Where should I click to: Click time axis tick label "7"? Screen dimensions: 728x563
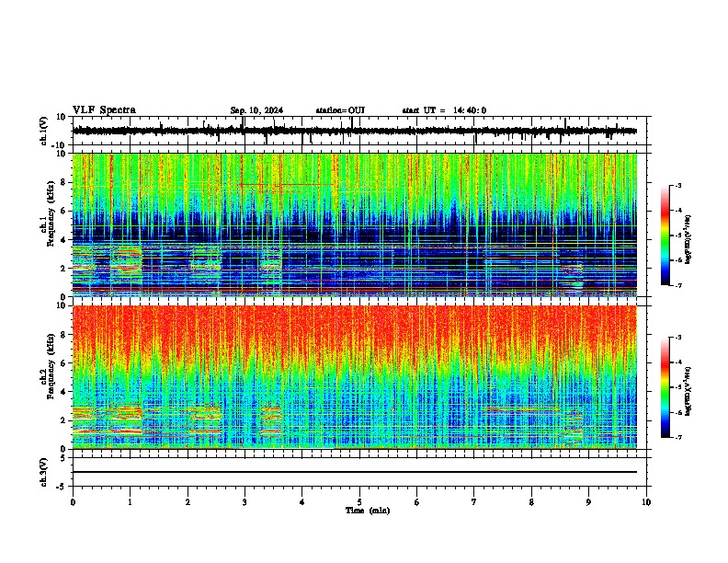474,502
